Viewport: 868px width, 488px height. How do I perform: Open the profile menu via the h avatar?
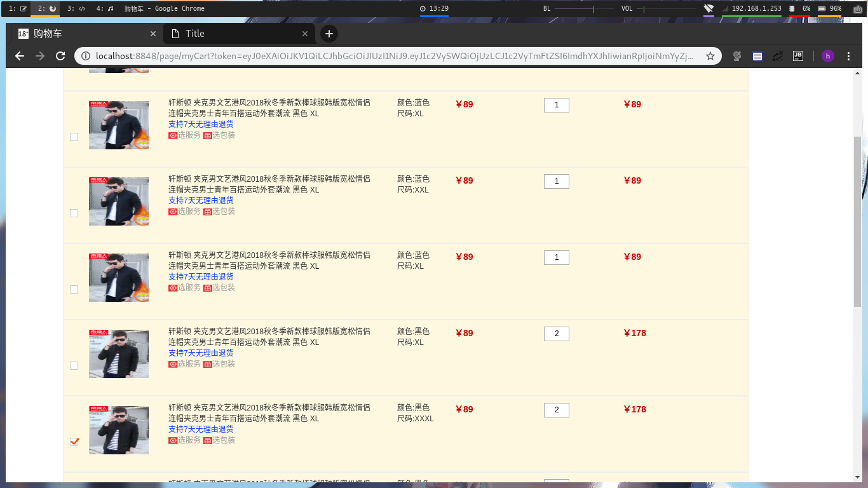[x=827, y=56]
